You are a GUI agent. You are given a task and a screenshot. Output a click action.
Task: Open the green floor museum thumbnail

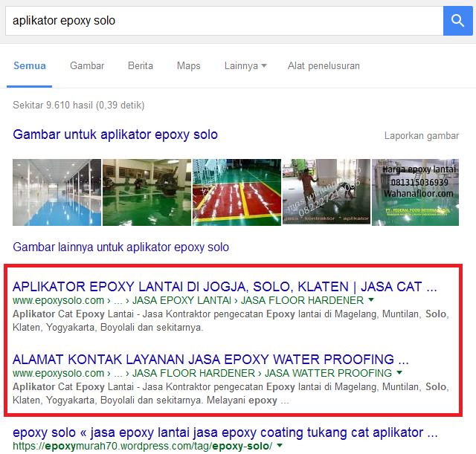coord(147,192)
